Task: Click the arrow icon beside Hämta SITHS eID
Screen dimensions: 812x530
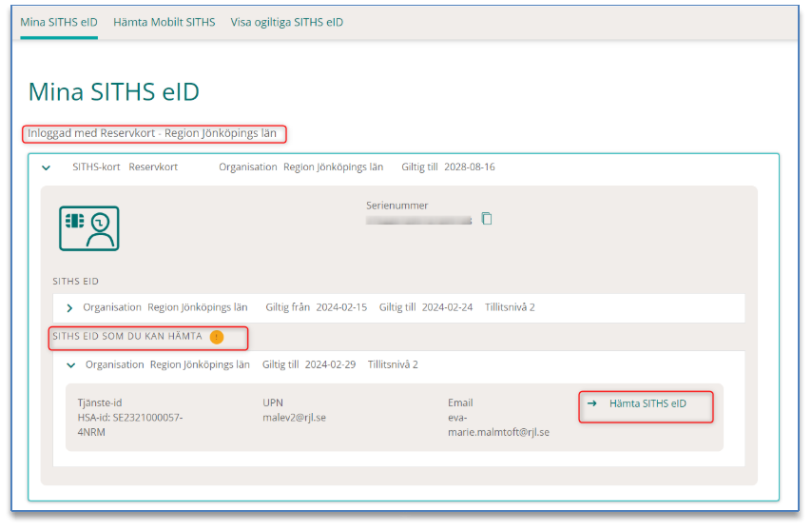Action: tap(591, 403)
